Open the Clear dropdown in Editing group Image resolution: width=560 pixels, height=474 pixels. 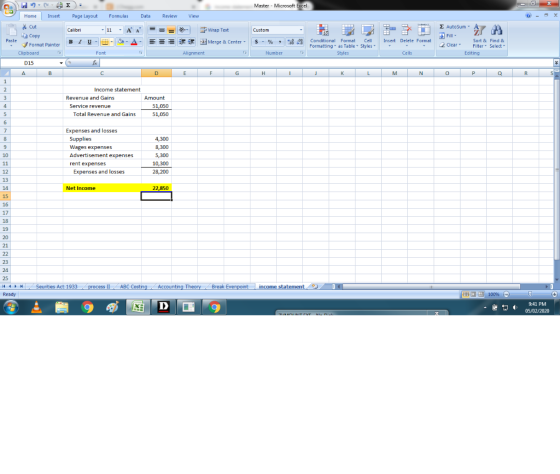[450, 45]
